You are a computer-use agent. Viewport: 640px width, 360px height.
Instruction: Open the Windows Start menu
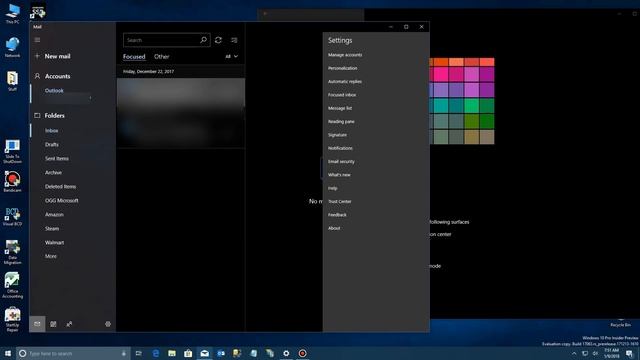[x=8, y=353]
